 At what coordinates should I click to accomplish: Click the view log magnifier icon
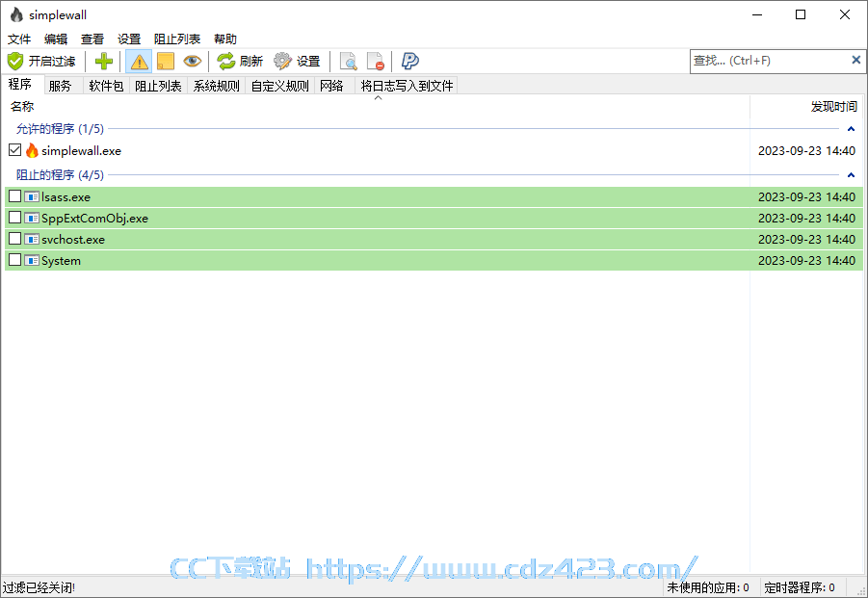pyautogui.click(x=348, y=61)
